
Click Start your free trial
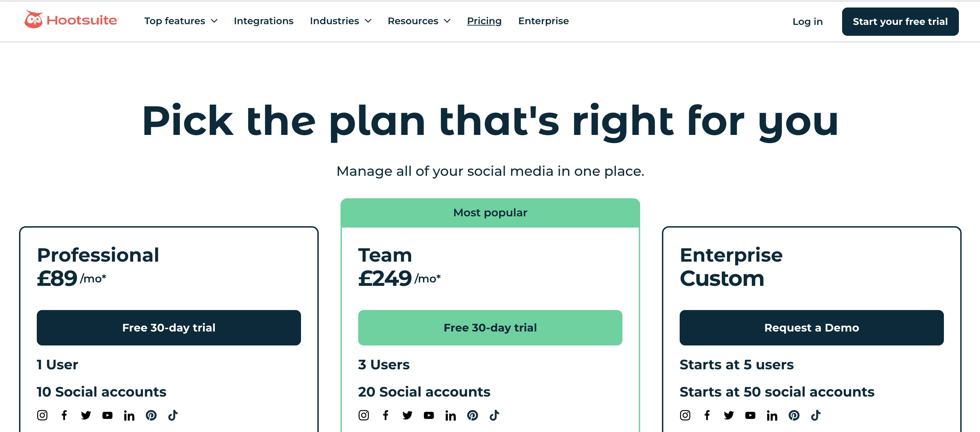click(x=900, y=21)
